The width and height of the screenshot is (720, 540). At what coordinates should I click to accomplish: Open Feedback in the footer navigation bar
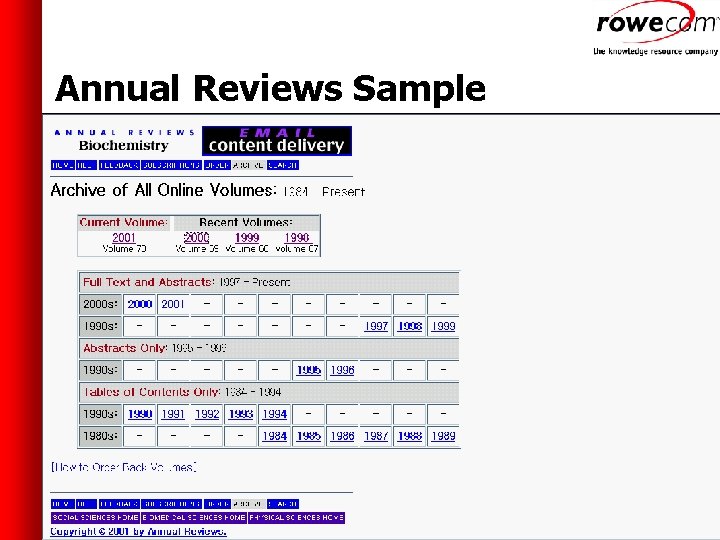coord(119,504)
